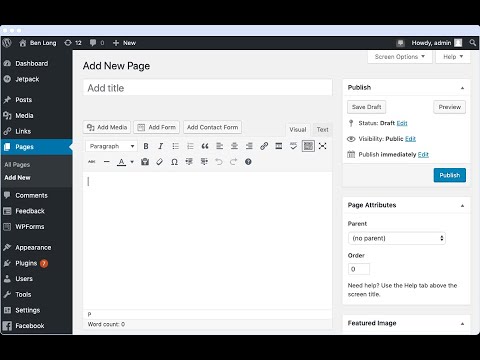This screenshot has width=480, height=360.
Task: Expand the Screen Options panel
Action: click(400, 57)
